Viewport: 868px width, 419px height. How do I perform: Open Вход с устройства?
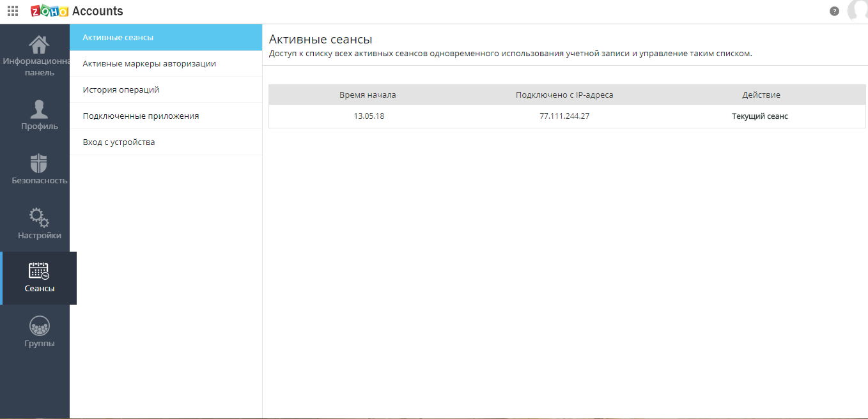pyautogui.click(x=166, y=142)
